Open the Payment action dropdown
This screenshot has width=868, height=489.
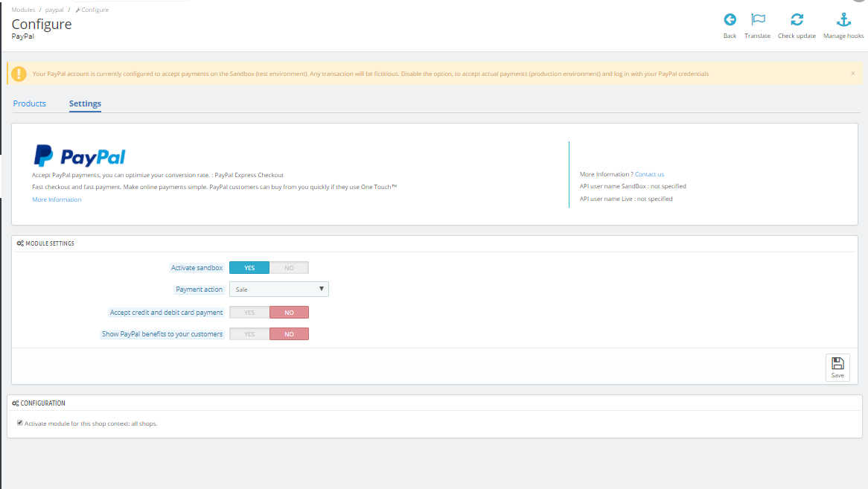pos(279,290)
